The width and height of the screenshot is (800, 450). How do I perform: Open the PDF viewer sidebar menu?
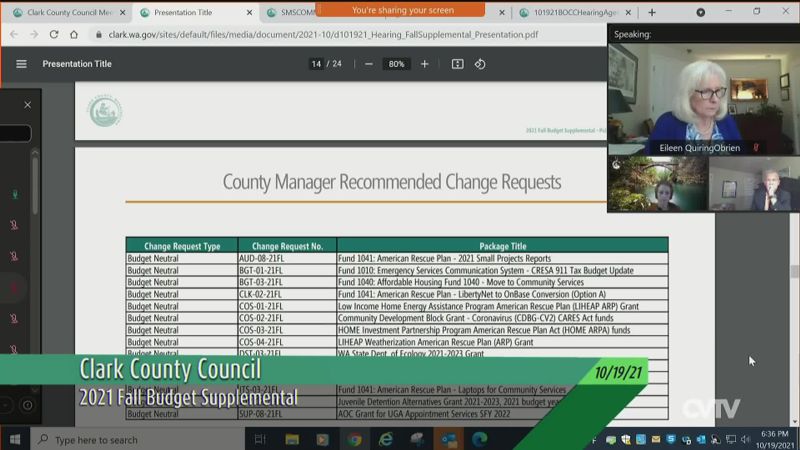[21, 64]
